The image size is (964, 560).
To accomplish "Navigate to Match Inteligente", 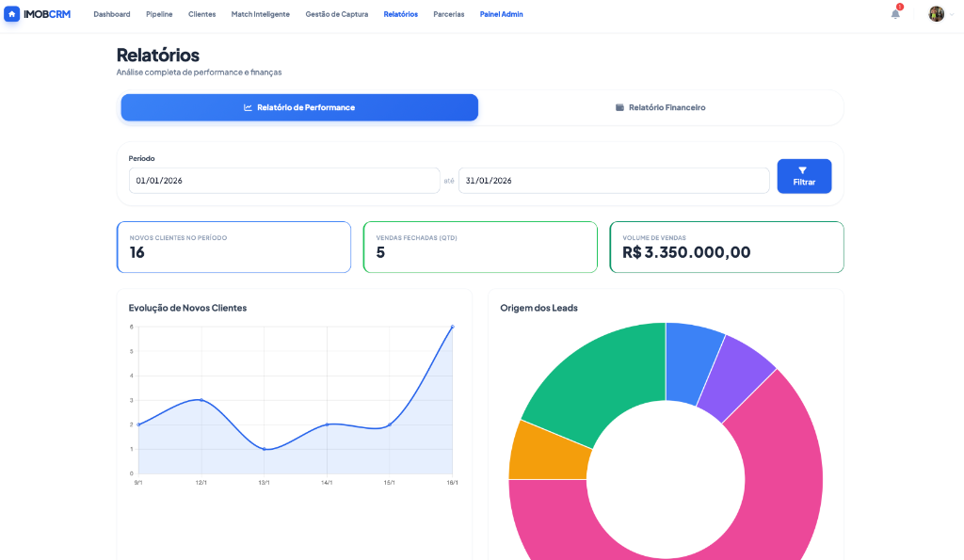I will coord(261,14).
